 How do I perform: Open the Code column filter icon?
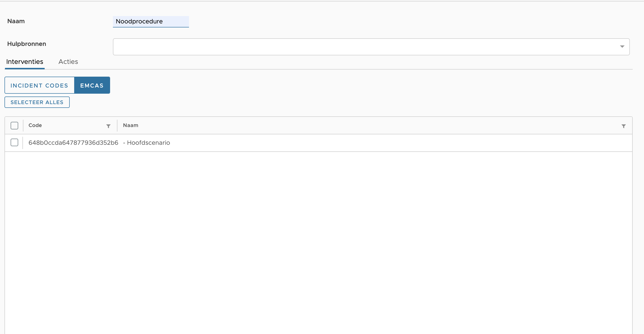(108, 126)
